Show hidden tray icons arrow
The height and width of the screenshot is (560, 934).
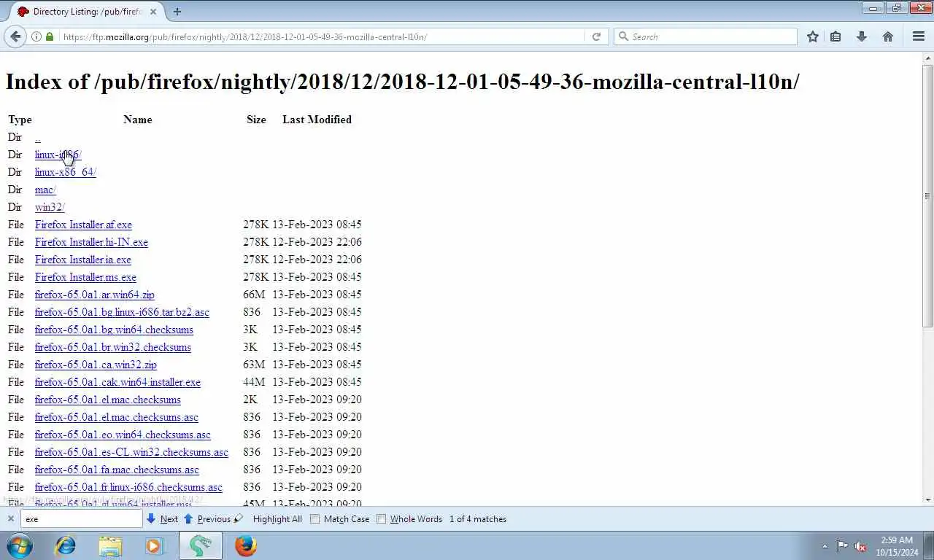[x=825, y=546]
